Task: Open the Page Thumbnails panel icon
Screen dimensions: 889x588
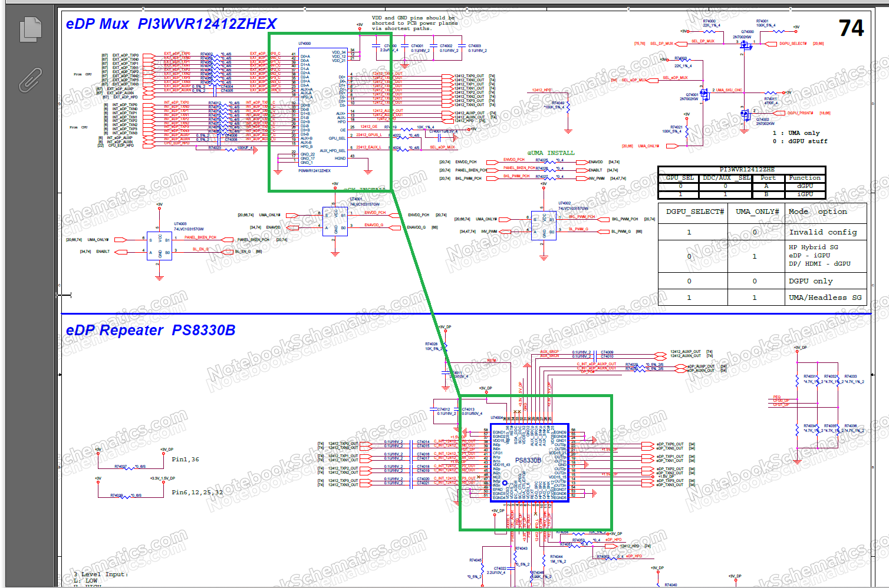Action: pyautogui.click(x=31, y=29)
